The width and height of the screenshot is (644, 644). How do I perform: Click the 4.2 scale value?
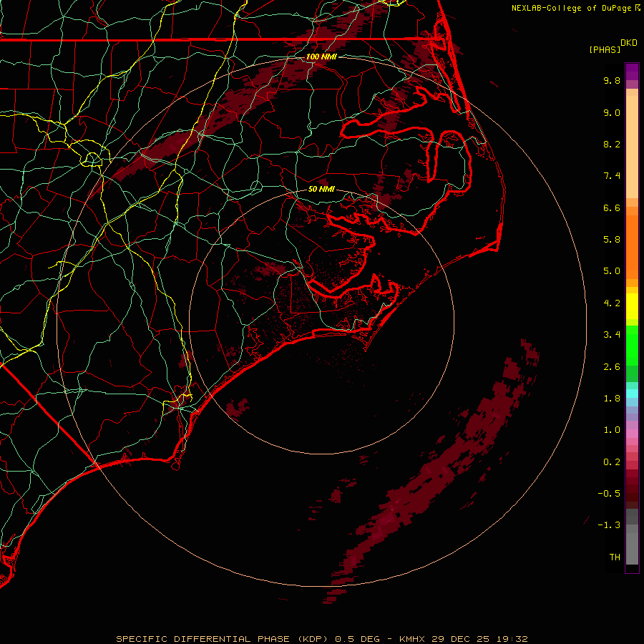tap(612, 303)
